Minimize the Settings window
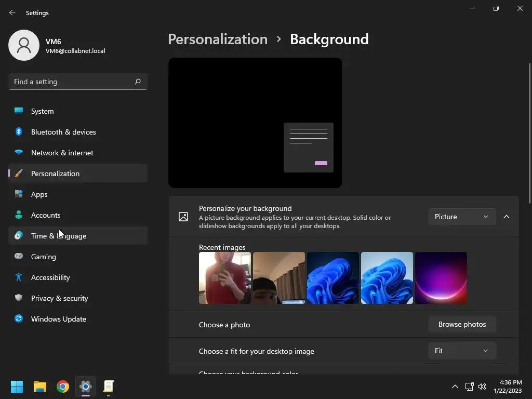The height and width of the screenshot is (399, 532). pyautogui.click(x=472, y=8)
